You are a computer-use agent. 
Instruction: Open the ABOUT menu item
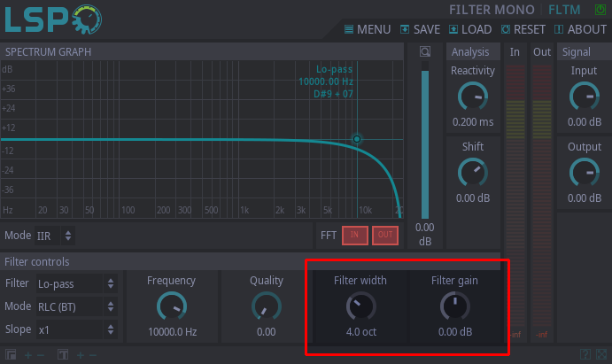(x=580, y=29)
